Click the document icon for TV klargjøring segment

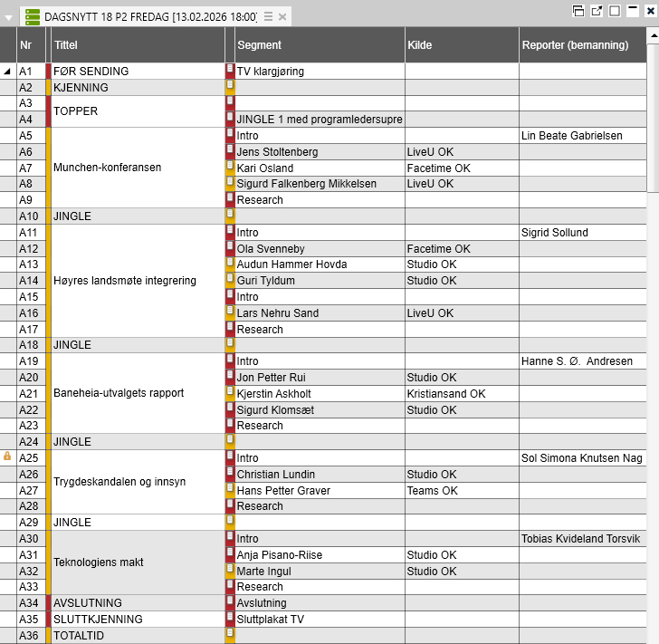[230, 70]
